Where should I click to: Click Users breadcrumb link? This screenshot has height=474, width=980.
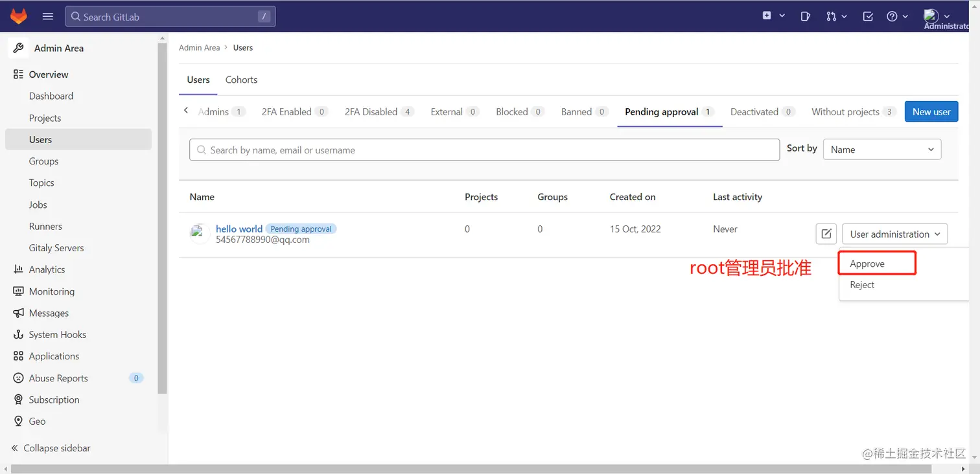pos(243,48)
